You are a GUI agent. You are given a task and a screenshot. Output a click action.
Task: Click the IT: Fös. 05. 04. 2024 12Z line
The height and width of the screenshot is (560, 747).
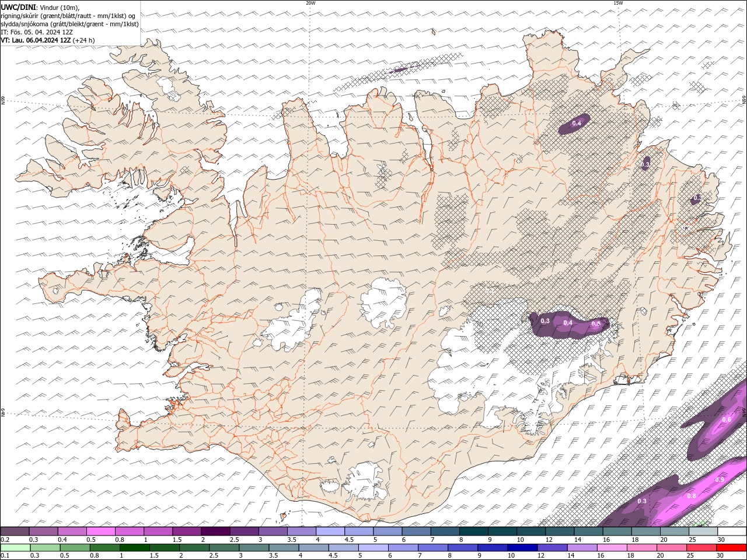[37, 32]
